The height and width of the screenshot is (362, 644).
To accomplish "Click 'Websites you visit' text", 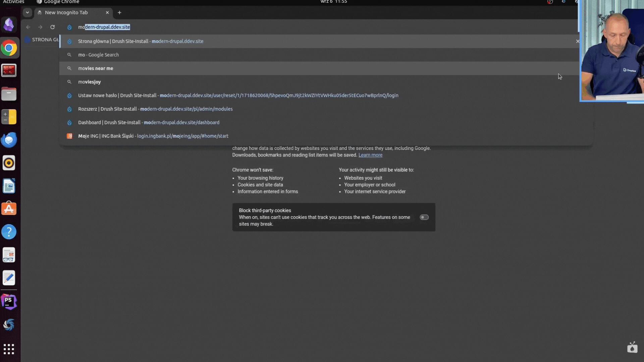I will (363, 178).
